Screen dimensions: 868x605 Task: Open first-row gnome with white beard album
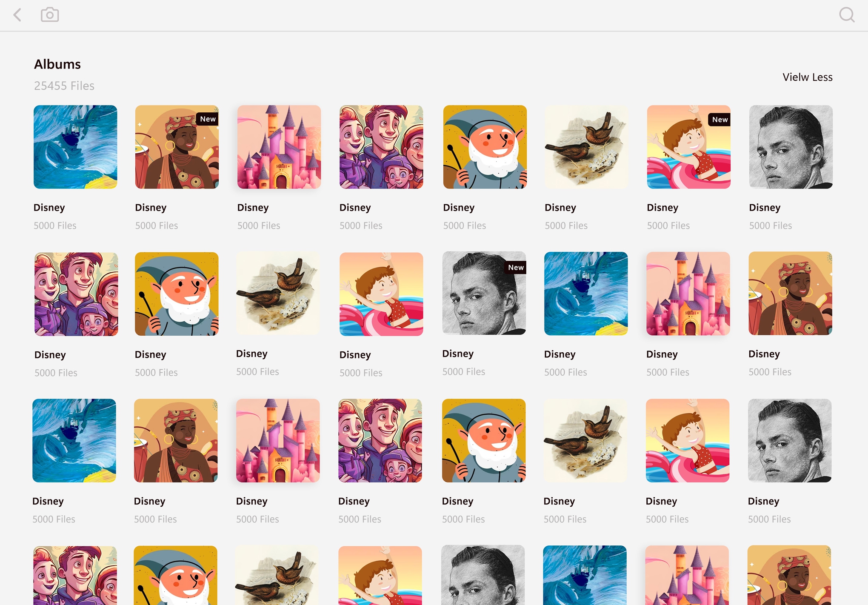(x=485, y=147)
